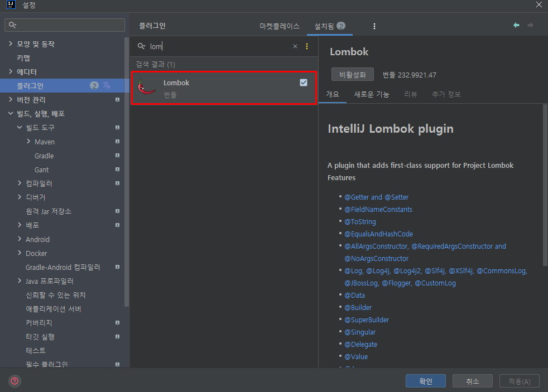Open the @EqualsAndHashCode link

(378, 234)
